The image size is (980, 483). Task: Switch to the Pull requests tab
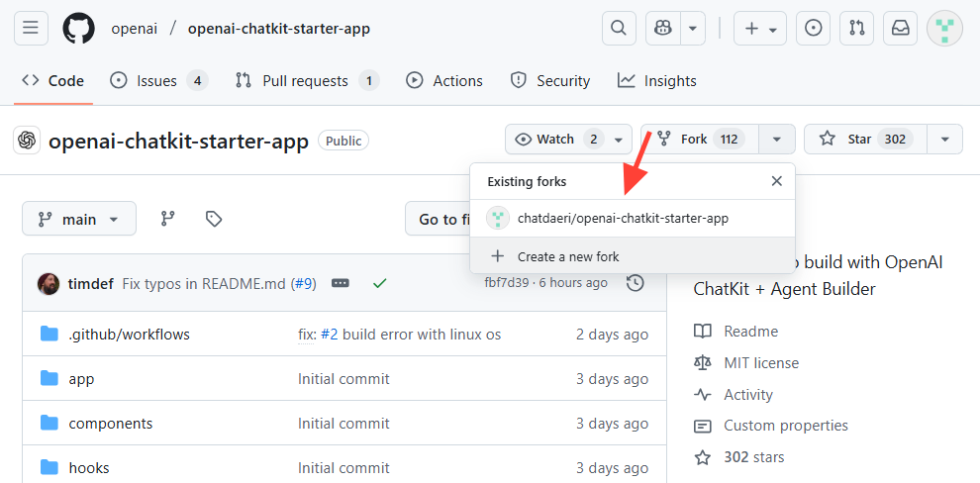point(307,80)
